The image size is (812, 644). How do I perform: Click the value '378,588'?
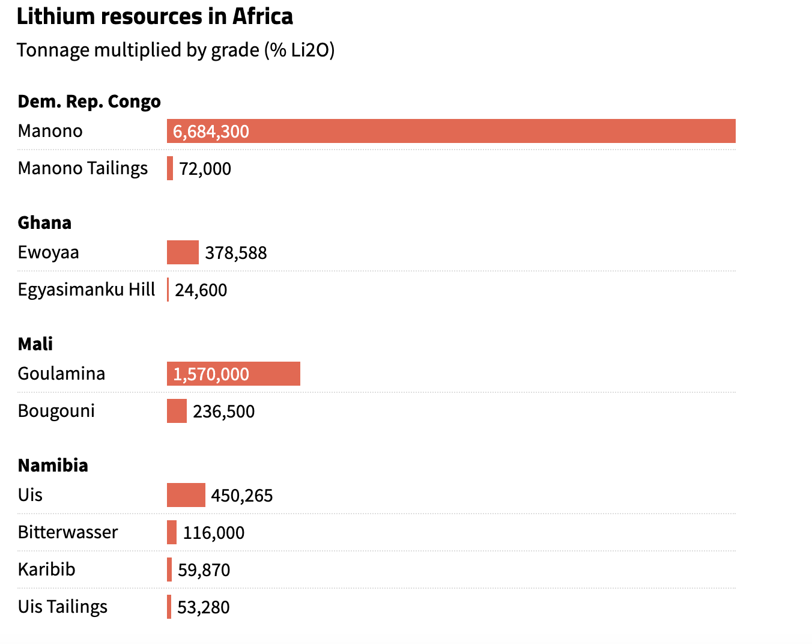coord(236,253)
